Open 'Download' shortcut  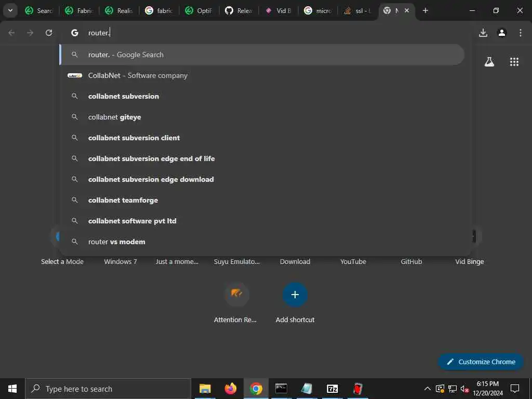tap(295, 262)
